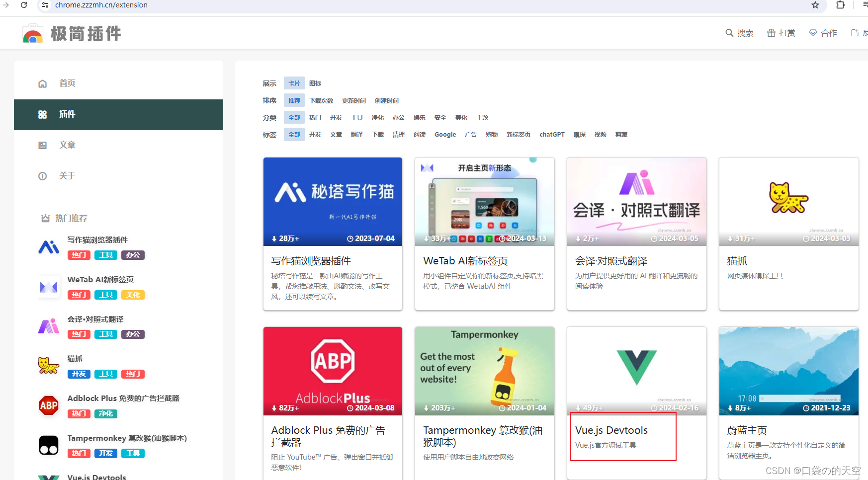868x480 pixels.
Task: Click the bookmark star in the address bar
Action: click(x=815, y=5)
